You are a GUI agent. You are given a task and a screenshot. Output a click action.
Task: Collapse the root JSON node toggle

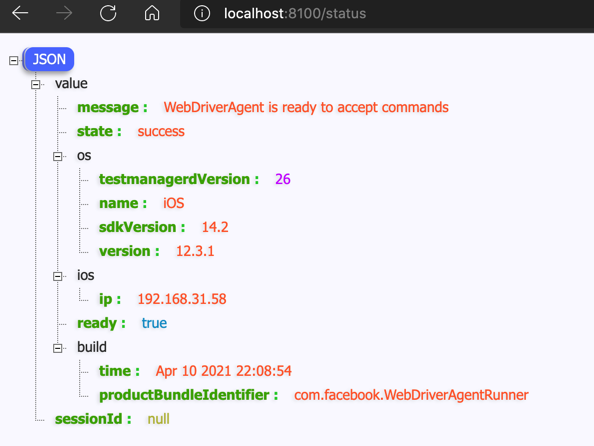pyautogui.click(x=13, y=60)
